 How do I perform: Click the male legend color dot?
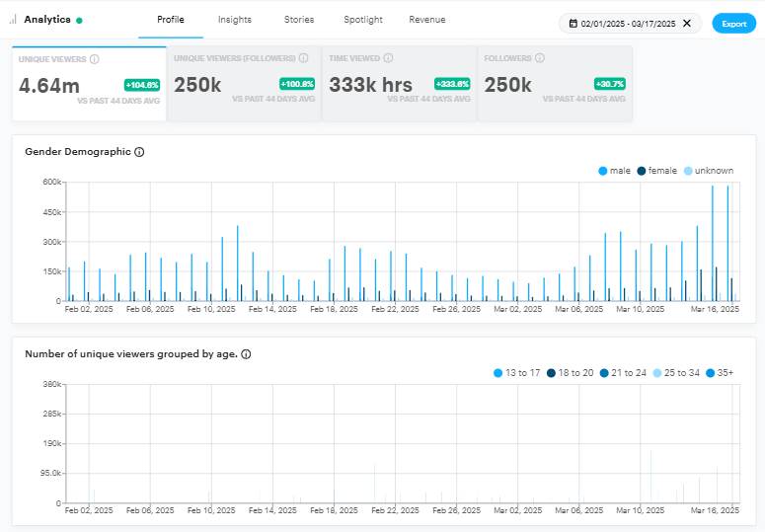602,171
